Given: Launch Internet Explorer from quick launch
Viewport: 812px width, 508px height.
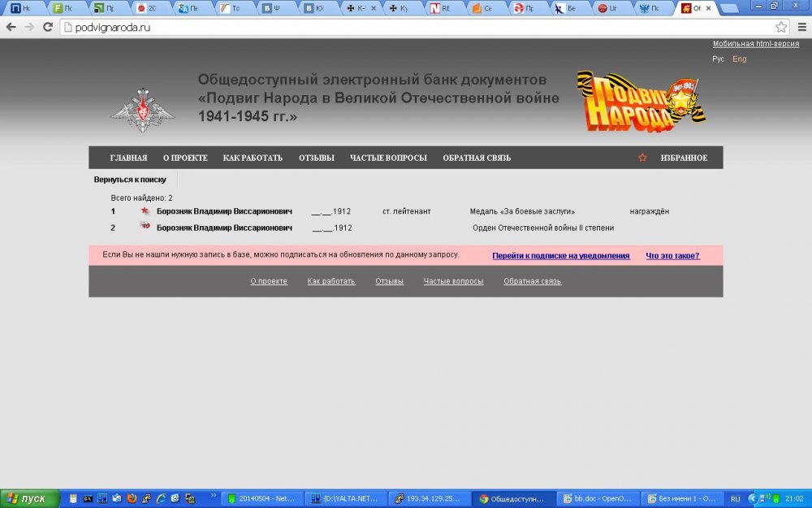Looking at the screenshot, I should [161, 499].
